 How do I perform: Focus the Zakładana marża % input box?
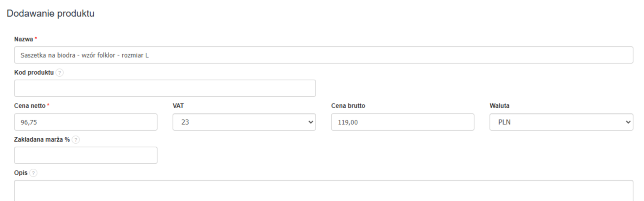pos(86,155)
